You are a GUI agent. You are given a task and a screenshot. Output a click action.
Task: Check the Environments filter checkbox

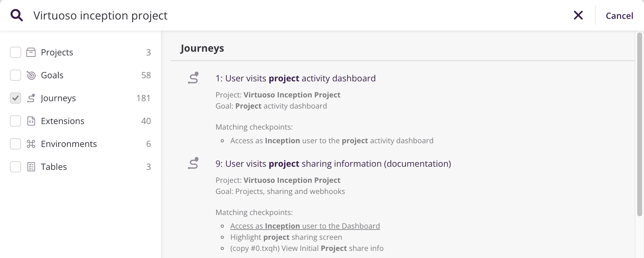(x=15, y=144)
